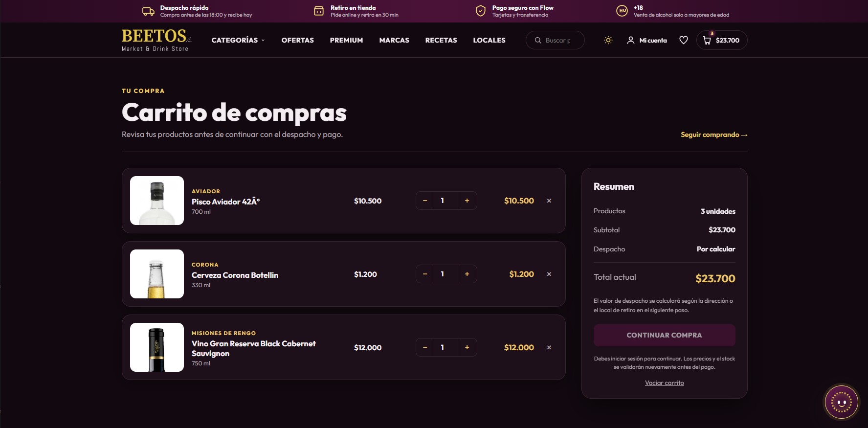Follow the Seguir comprando link
Image resolution: width=868 pixels, height=428 pixels.
(714, 135)
